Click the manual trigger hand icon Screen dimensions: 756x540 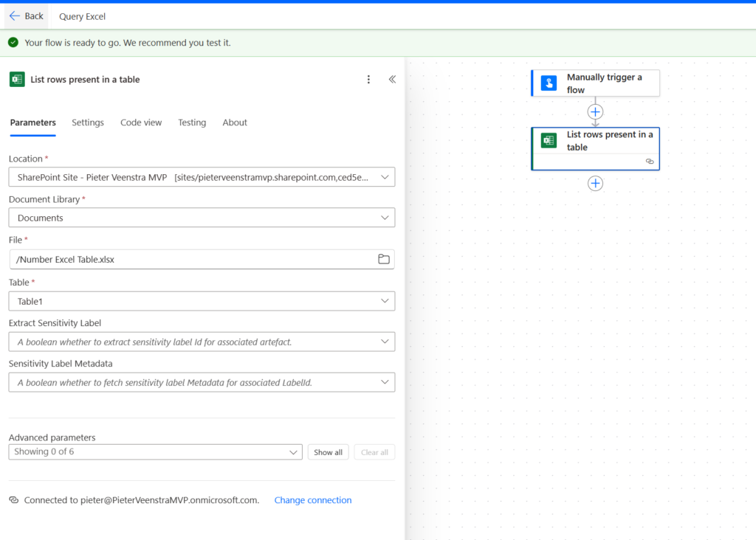pos(549,83)
